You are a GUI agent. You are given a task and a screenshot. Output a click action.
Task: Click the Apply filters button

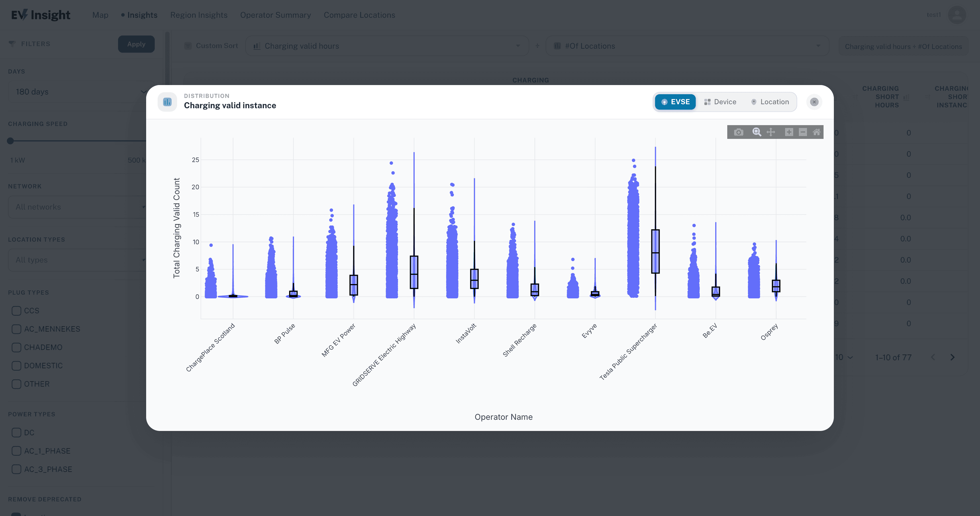tap(136, 44)
